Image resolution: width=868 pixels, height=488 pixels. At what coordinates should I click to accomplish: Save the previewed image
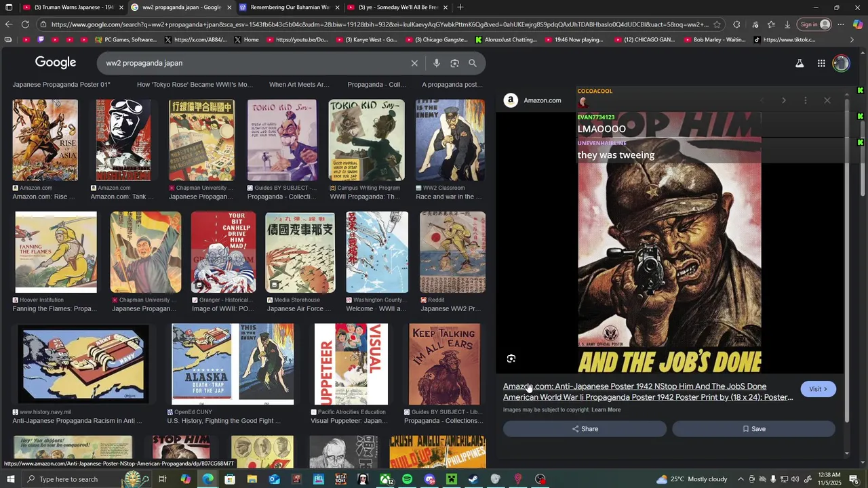pos(753,429)
